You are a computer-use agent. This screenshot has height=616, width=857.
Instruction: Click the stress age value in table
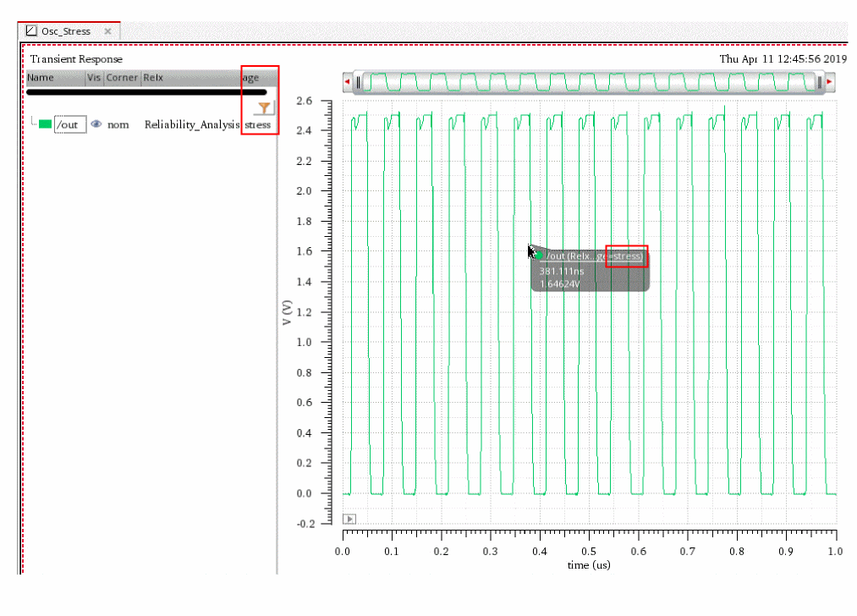click(x=258, y=125)
